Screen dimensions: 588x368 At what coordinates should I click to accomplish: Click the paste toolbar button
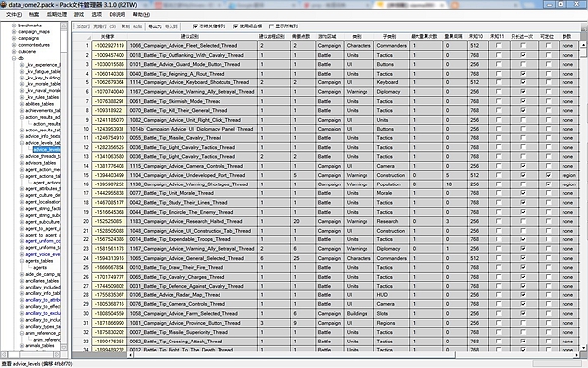tap(137, 26)
